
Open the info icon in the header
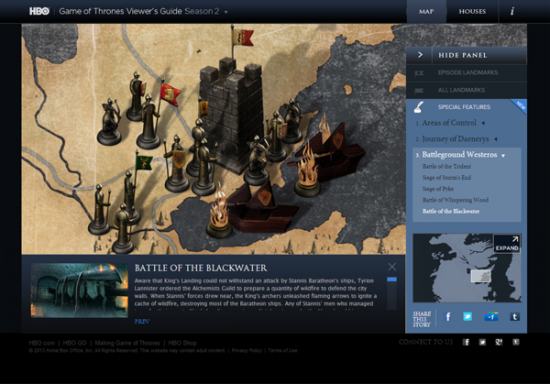point(512,11)
